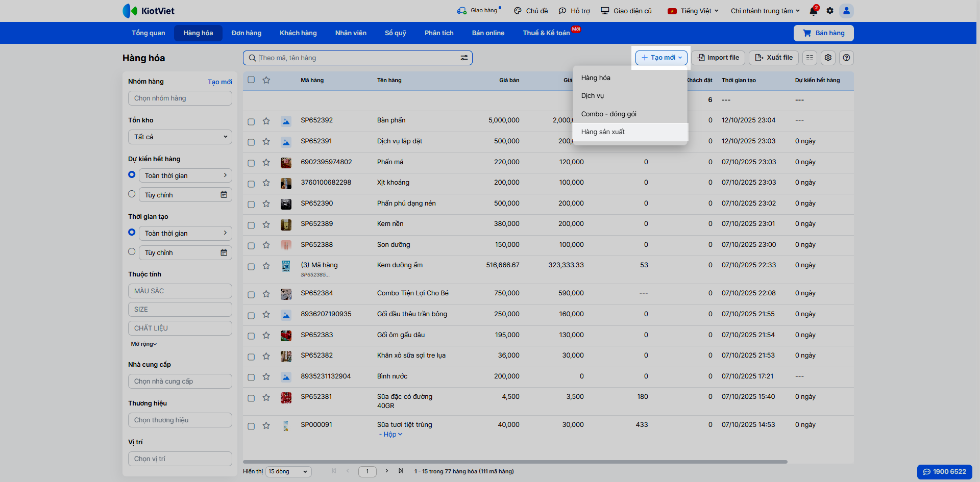Select Tùy chỉnh radio under Dự kiến hết hàng
The image size is (980, 482).
point(132,194)
